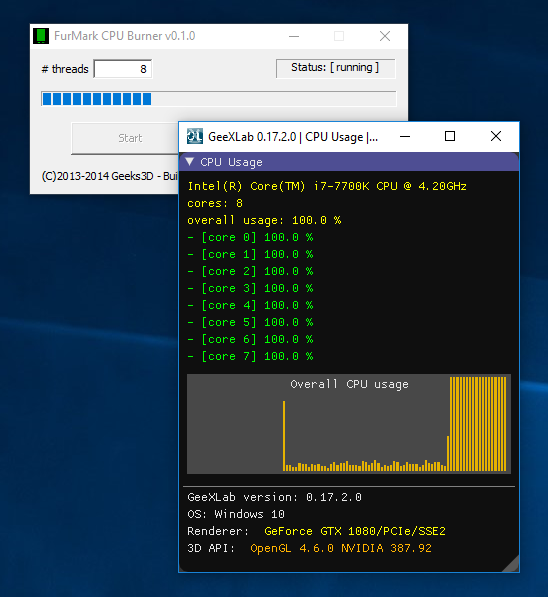
Task: Click the blue progress bar in FurMark
Action: point(219,99)
